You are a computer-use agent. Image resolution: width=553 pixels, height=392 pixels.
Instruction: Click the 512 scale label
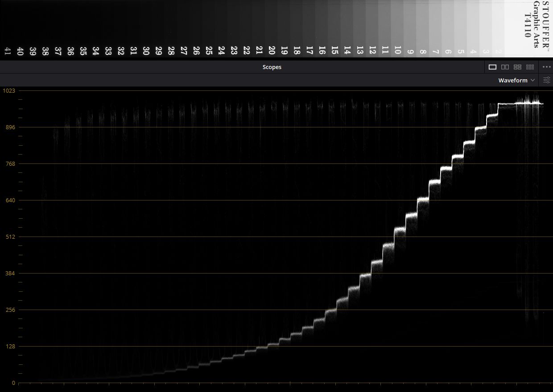tap(10, 237)
